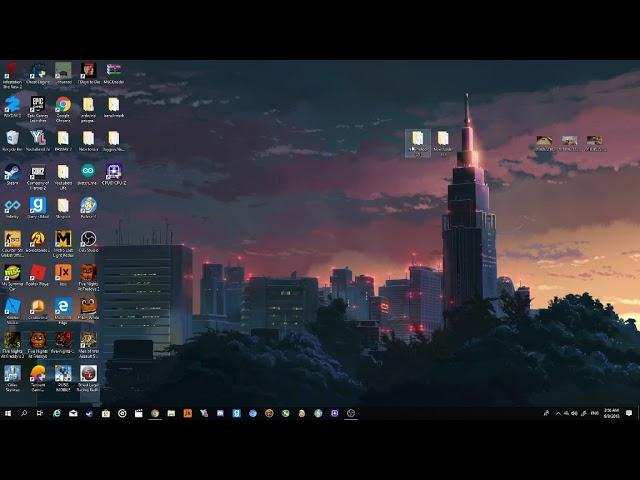
Task: Select Men of War Assault Squad shortcut
Action: click(x=88, y=345)
